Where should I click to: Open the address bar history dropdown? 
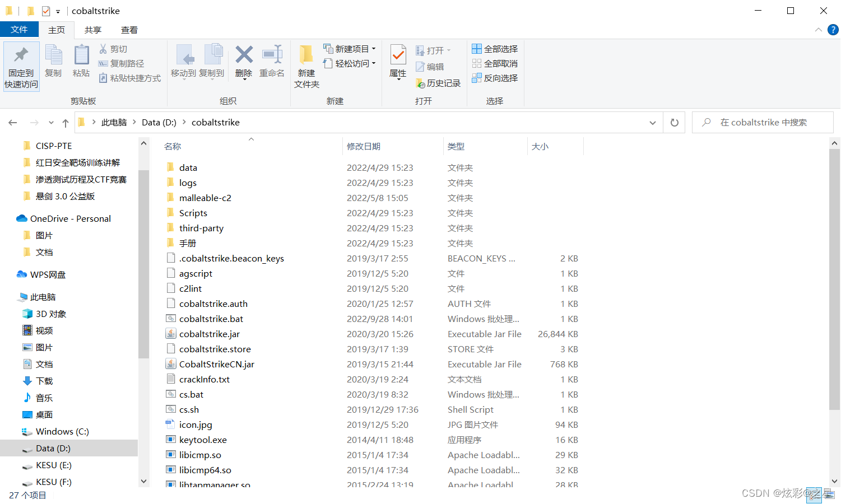[653, 123]
